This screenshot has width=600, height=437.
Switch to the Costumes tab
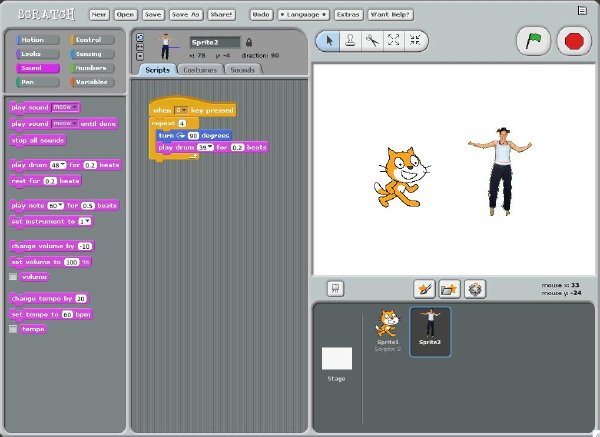coord(200,70)
